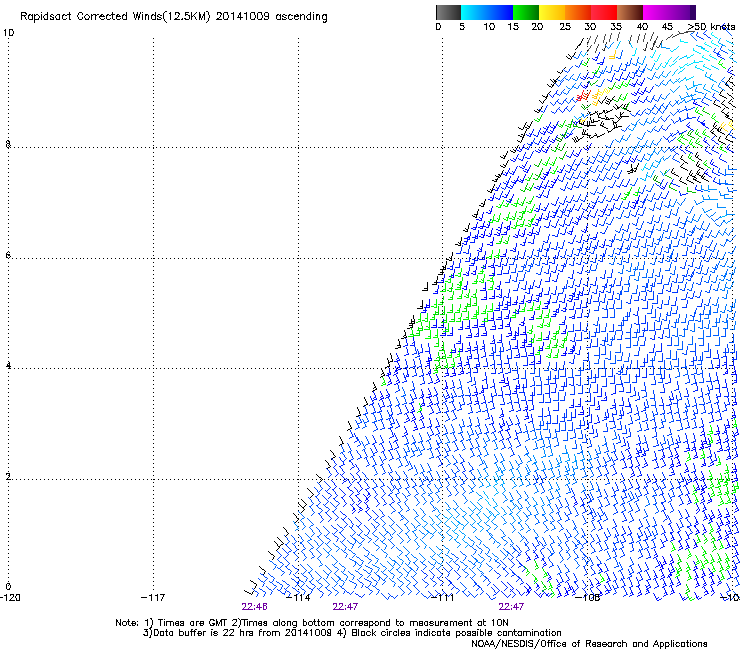Click the purple '22:46' swath time
The width and height of the screenshot is (740, 650).
254,607
